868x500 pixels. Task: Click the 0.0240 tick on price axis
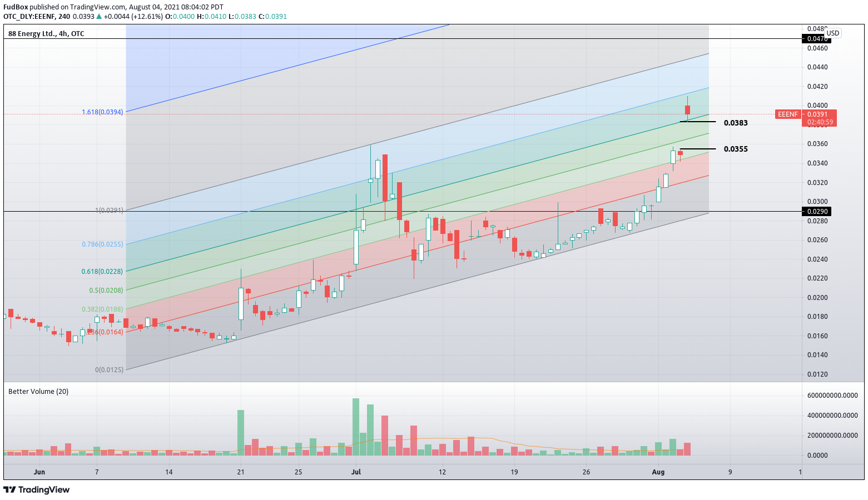click(817, 259)
